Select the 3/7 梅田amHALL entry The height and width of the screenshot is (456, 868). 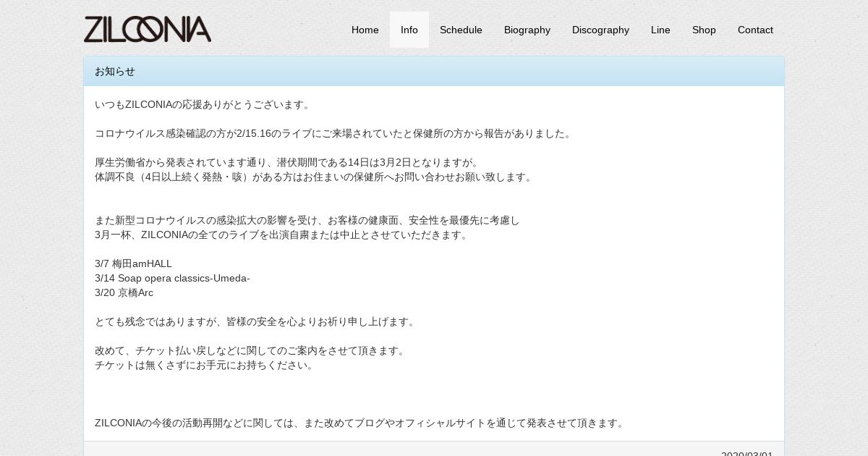coord(133,263)
